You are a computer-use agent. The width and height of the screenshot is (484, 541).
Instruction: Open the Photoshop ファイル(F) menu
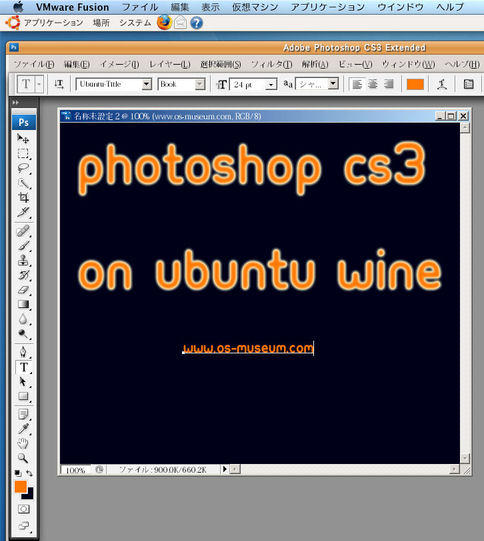pos(34,65)
